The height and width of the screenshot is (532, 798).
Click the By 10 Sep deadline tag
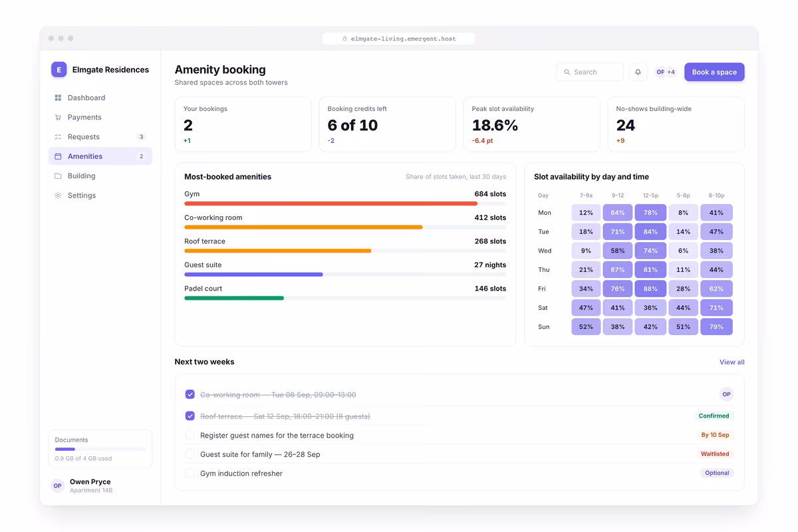[x=715, y=435]
